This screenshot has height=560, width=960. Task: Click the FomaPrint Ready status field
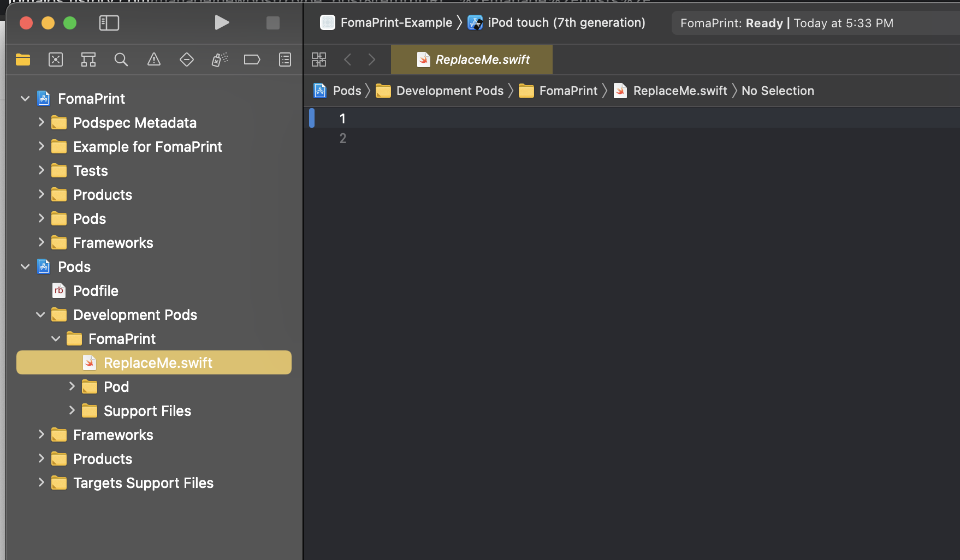pos(815,23)
